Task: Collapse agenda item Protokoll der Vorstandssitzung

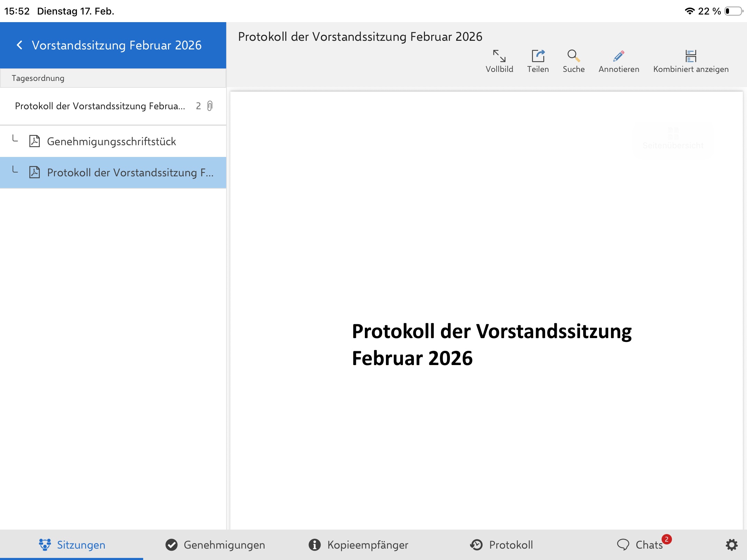Action: 100,106
